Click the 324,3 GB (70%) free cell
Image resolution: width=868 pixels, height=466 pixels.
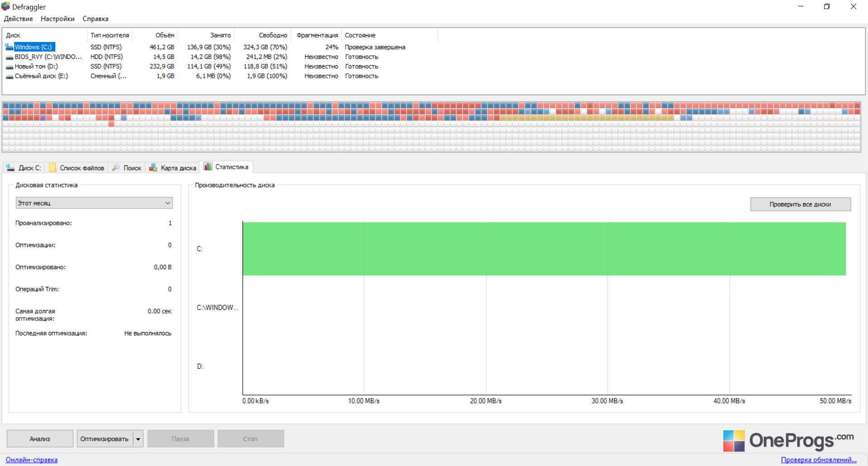[265, 47]
